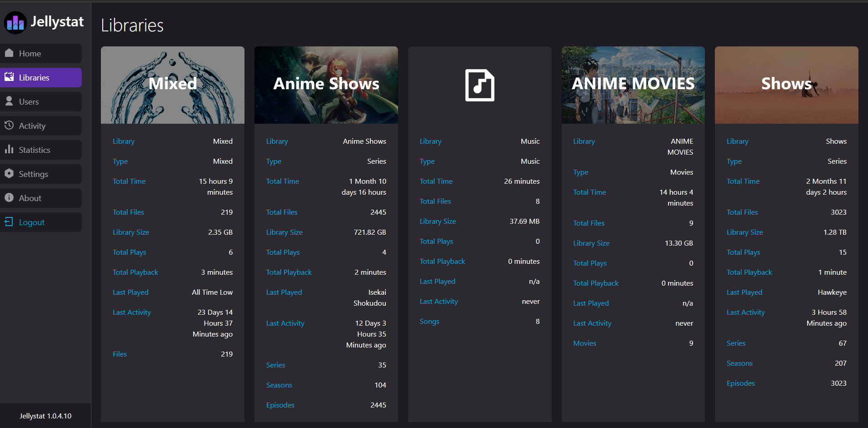Viewport: 868px width, 428px height.
Task: Click the Statistics bar chart icon
Action: point(9,150)
